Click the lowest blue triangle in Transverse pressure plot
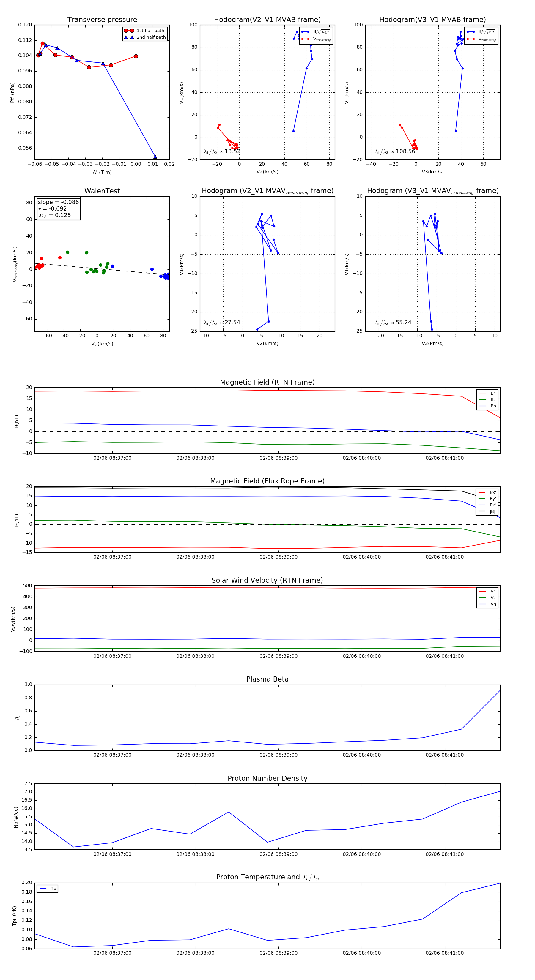 [155, 157]
